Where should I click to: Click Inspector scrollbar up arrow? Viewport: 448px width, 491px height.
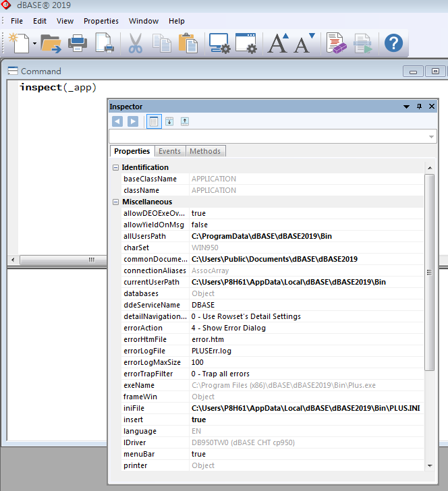tap(430, 168)
